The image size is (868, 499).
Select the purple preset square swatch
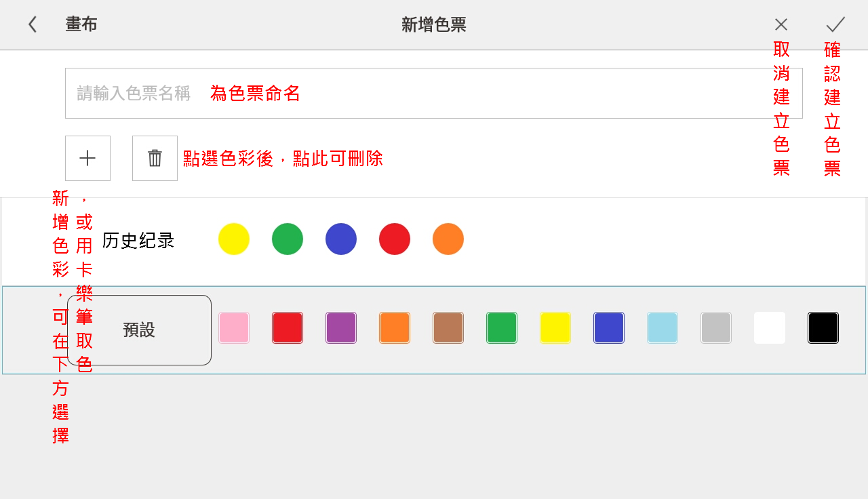point(341,327)
